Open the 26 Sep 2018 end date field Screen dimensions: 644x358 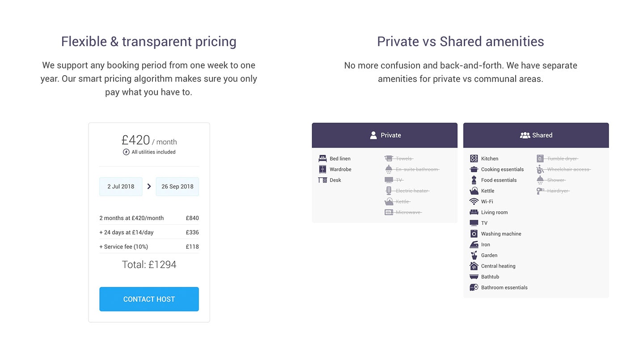[x=177, y=187]
